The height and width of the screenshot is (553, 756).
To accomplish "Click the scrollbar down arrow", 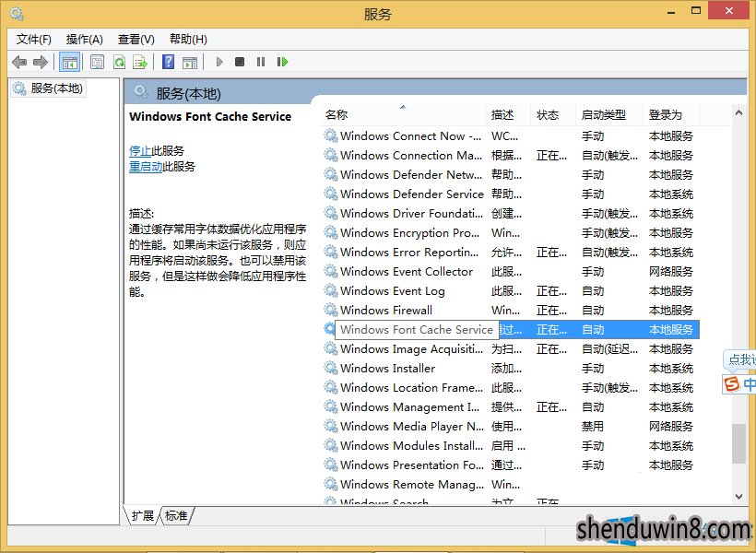I will pyautogui.click(x=738, y=497).
